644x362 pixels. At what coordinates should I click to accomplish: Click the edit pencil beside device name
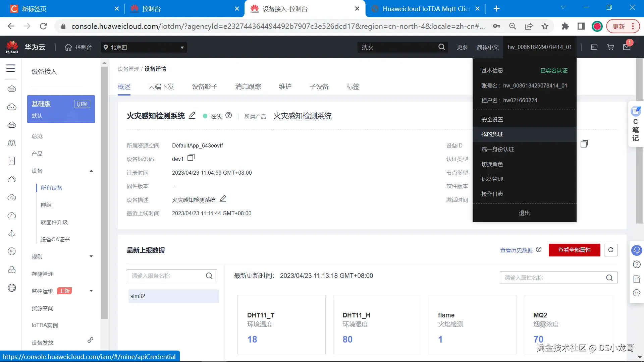pyautogui.click(x=192, y=115)
